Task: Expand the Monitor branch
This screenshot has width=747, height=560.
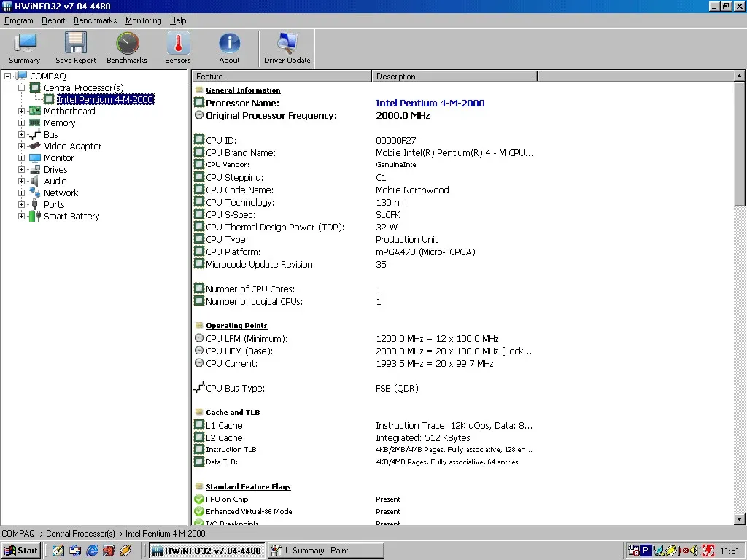Action: 21,157
